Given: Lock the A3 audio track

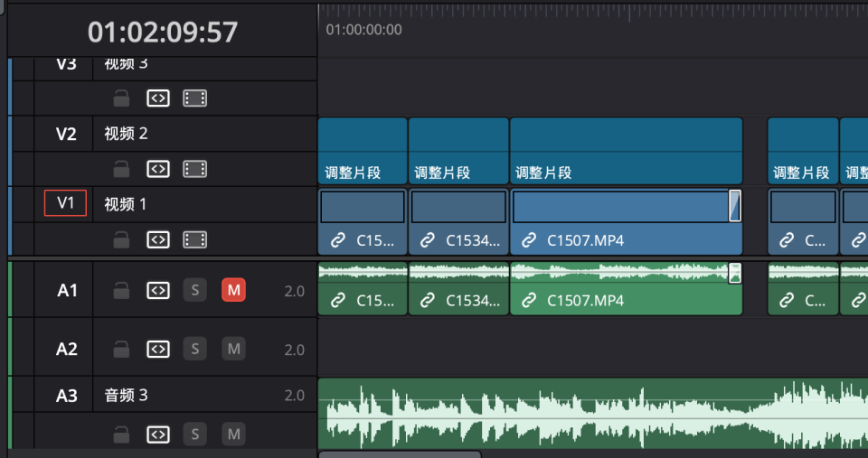Looking at the screenshot, I should 121,435.
